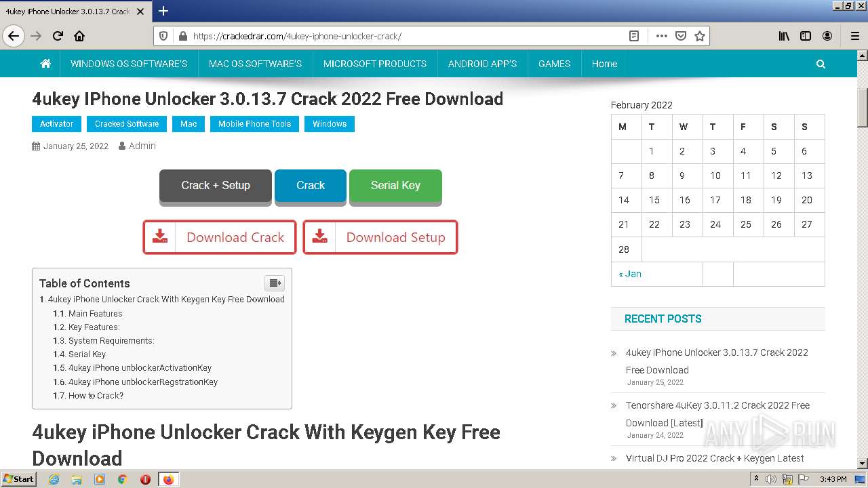Open GAMES menu item

[554, 64]
